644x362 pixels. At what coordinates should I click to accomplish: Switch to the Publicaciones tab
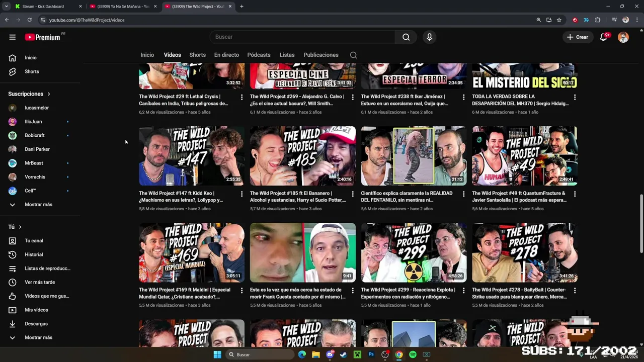click(x=321, y=55)
